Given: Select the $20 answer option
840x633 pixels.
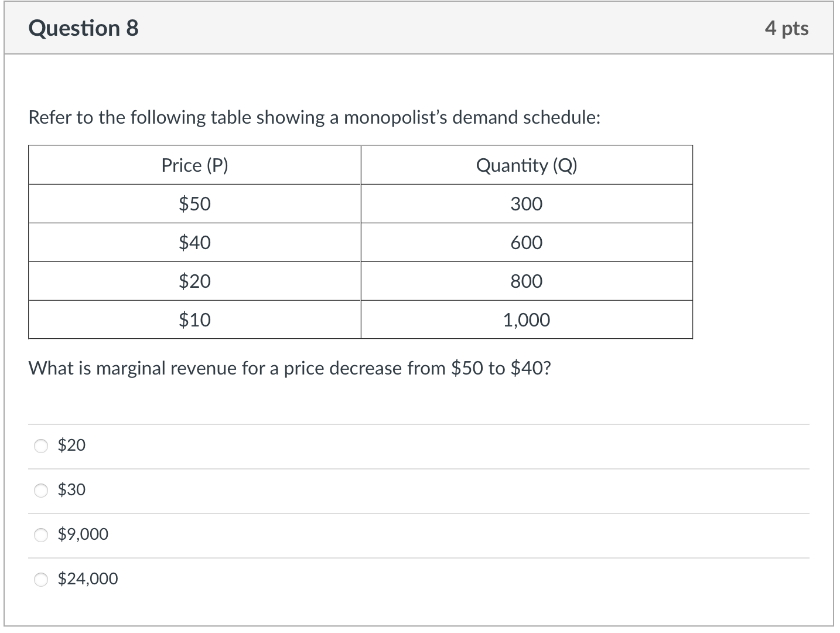Looking at the screenshot, I should 41,445.
